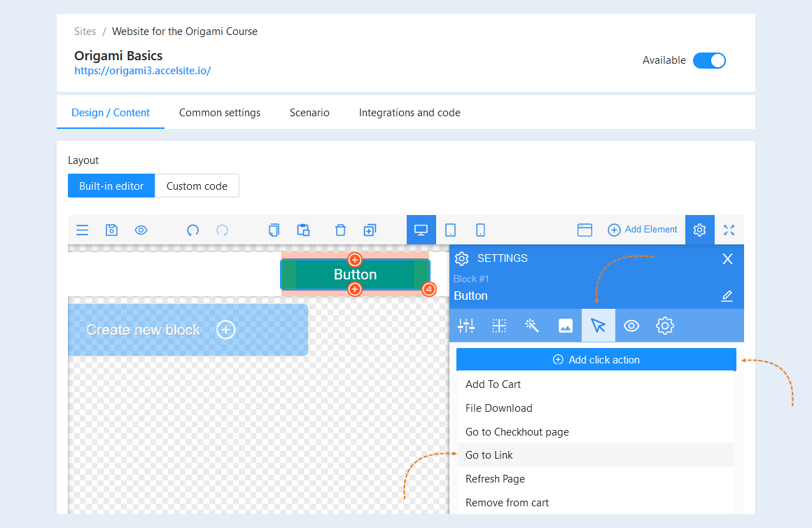
Task: Click Add click action button
Action: 596,360
